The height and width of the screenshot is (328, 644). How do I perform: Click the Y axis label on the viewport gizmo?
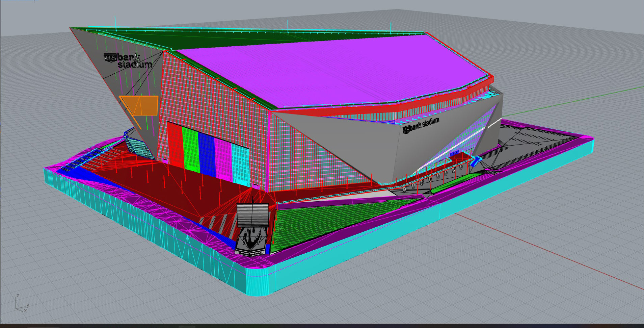(28, 305)
